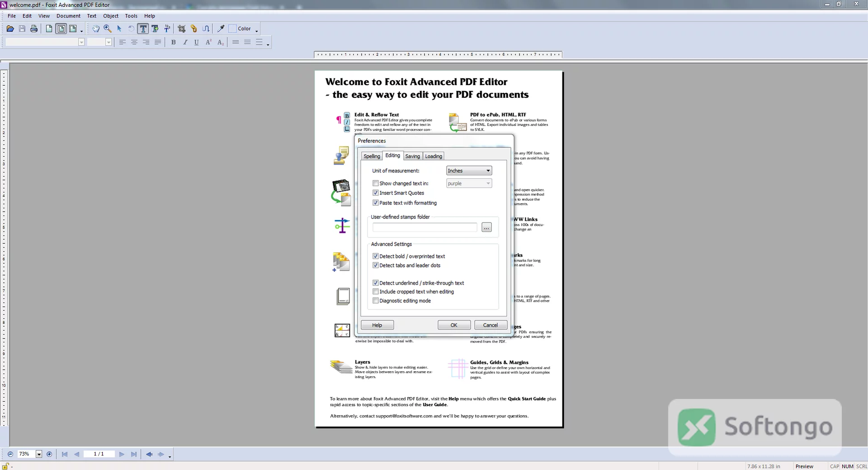The height and width of the screenshot is (470, 868).
Task: Center-align text icon
Action: [134, 42]
